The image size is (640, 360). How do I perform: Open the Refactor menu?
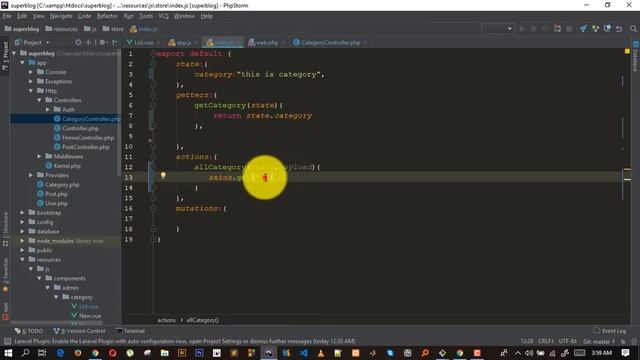(107, 16)
